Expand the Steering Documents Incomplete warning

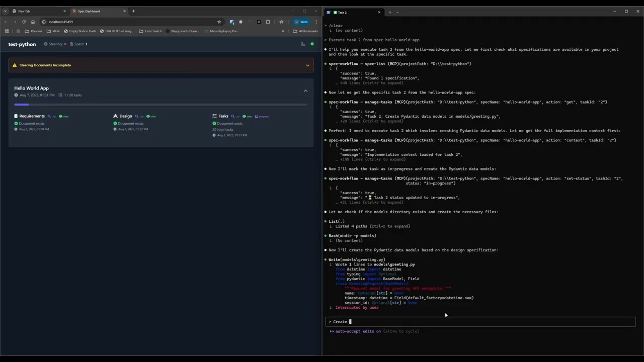(x=307, y=65)
